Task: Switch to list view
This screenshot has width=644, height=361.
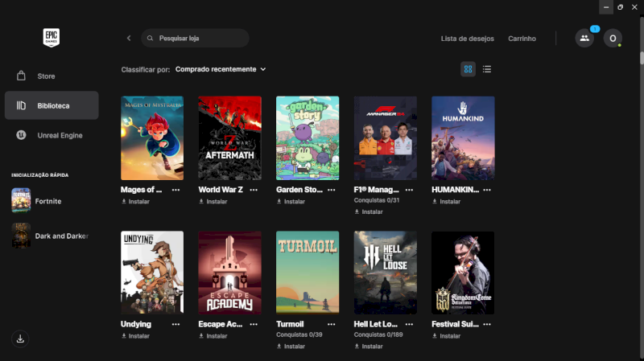Action: pos(487,69)
